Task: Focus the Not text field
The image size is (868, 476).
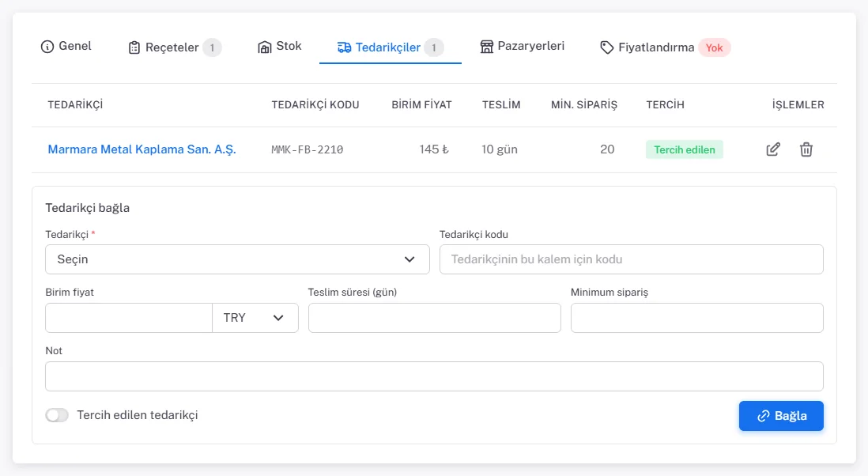Action: pyautogui.click(x=435, y=376)
